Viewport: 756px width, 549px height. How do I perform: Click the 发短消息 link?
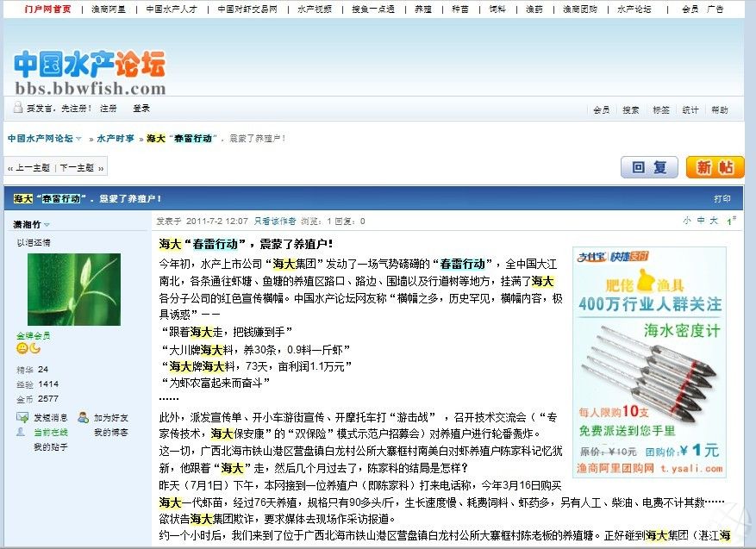(51, 417)
